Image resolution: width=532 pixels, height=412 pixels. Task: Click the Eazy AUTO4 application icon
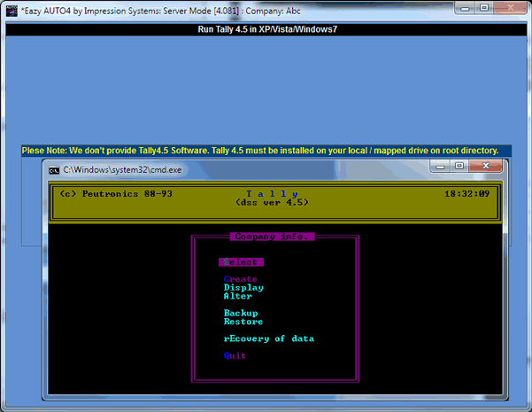point(12,11)
